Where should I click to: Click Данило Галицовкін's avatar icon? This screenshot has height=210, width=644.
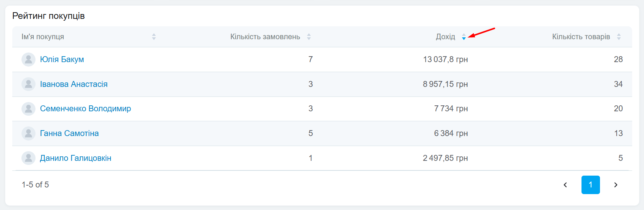coord(28,158)
